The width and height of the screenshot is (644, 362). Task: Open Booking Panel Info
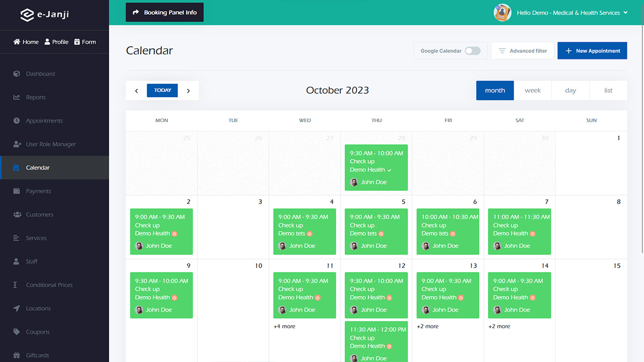click(x=165, y=13)
